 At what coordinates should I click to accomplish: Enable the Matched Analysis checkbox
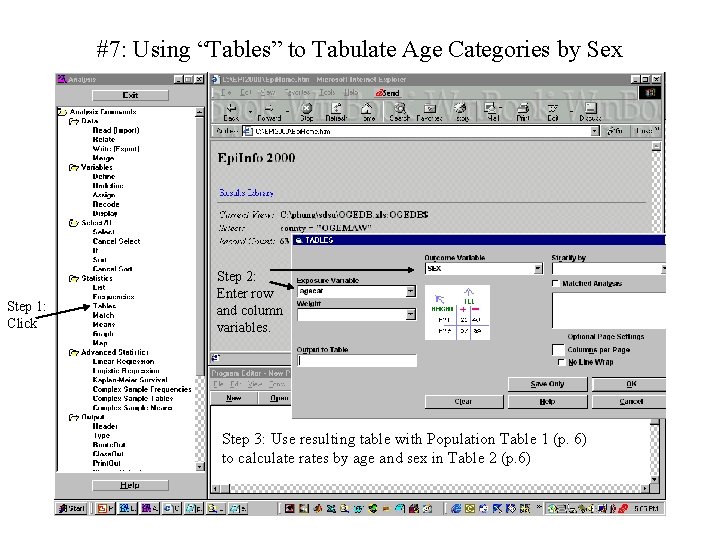(x=556, y=283)
